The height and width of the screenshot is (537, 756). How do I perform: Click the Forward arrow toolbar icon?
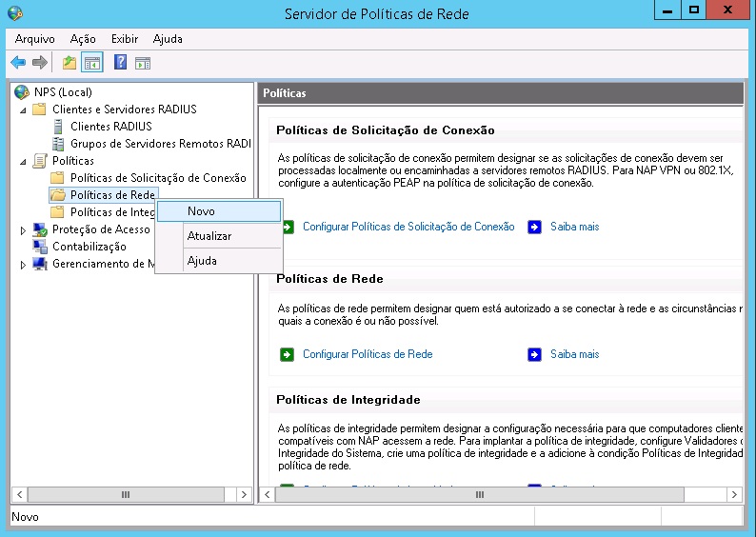[40, 62]
